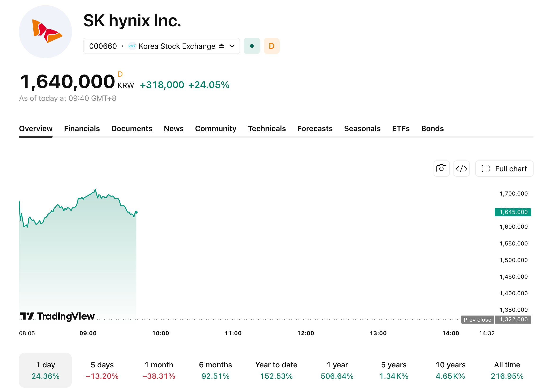Open the exchange selector dropdown chevron
This screenshot has height=392, width=544.
[232, 46]
